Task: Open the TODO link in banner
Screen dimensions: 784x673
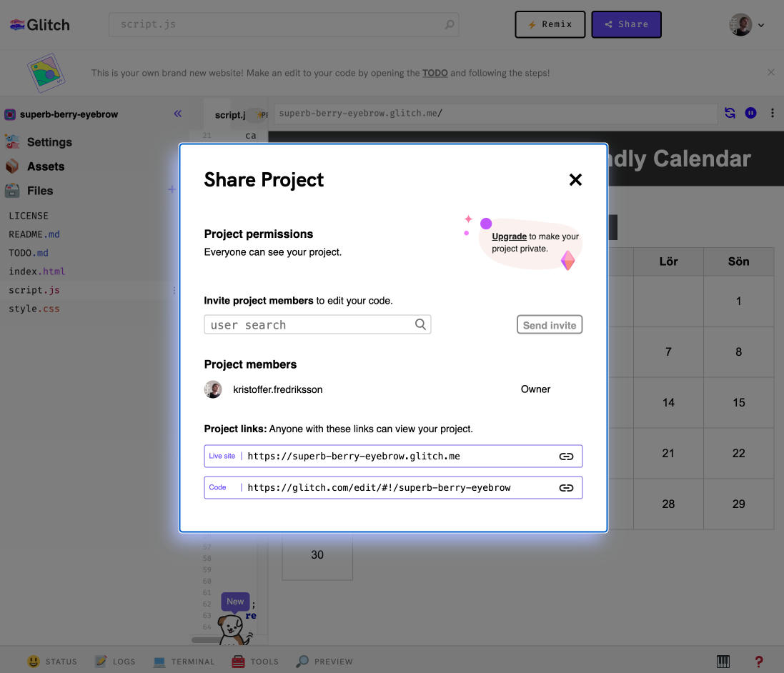Action: (435, 73)
